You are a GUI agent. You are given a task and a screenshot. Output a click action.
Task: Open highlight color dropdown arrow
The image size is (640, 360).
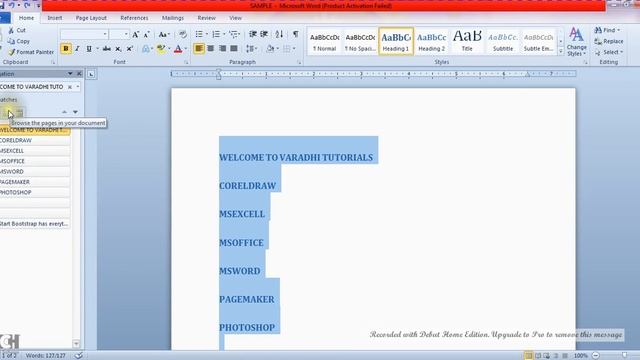coord(169,49)
